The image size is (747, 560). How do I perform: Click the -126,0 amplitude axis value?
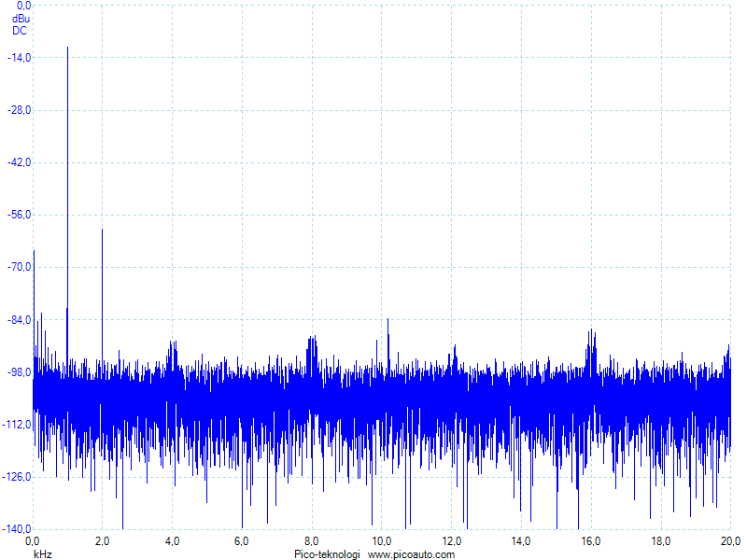tap(17, 477)
